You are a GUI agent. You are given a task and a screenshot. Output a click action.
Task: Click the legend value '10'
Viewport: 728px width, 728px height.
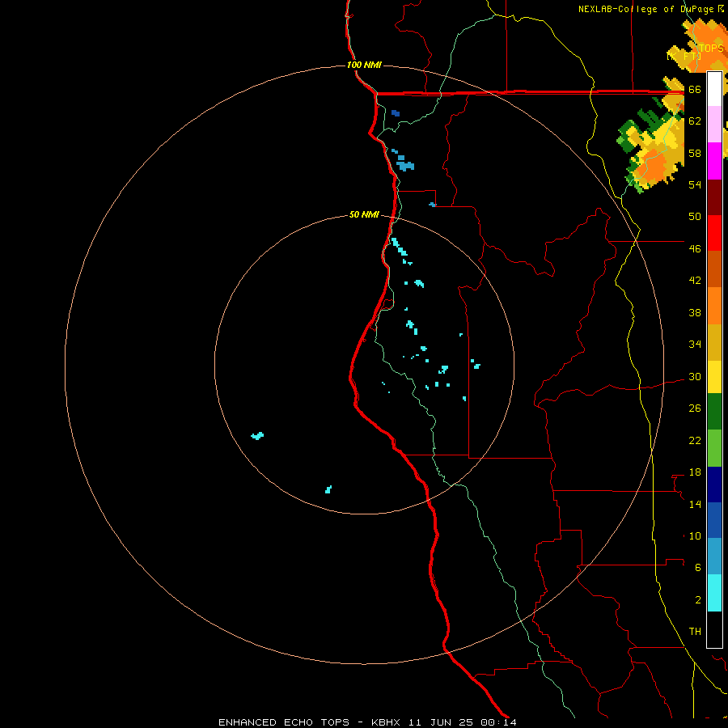[x=695, y=535]
